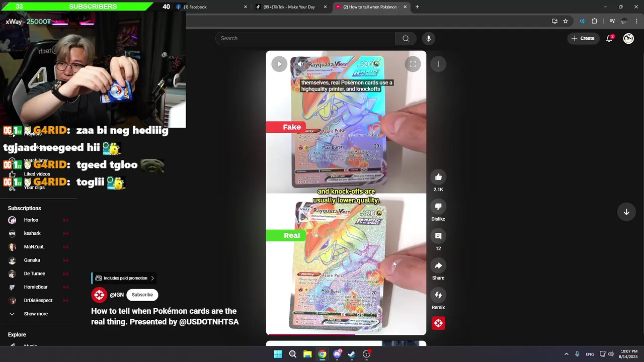Open Short's more options menu
The width and height of the screenshot is (644, 362).
tap(438, 64)
